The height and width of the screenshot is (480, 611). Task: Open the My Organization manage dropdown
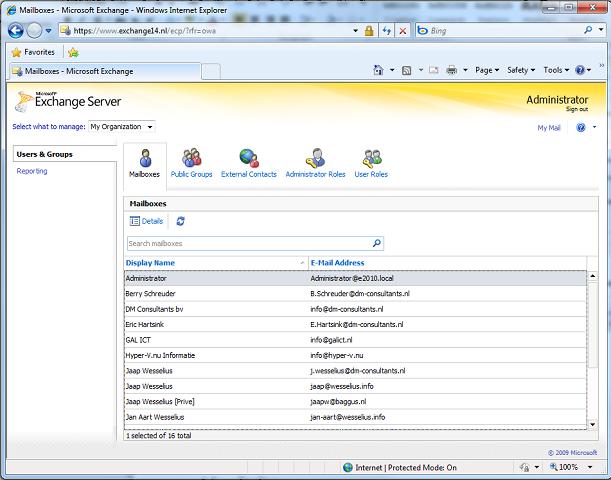[122, 127]
